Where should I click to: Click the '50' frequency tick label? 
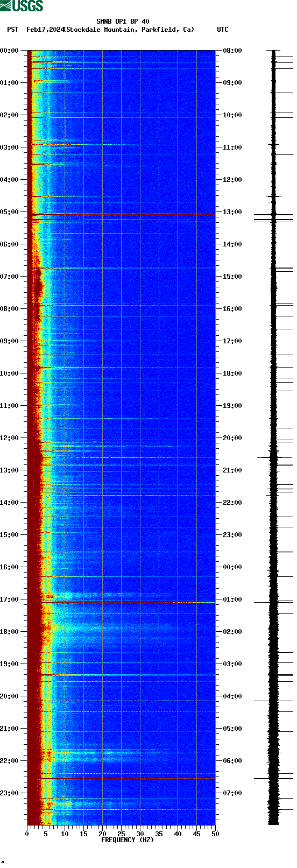coord(215,834)
